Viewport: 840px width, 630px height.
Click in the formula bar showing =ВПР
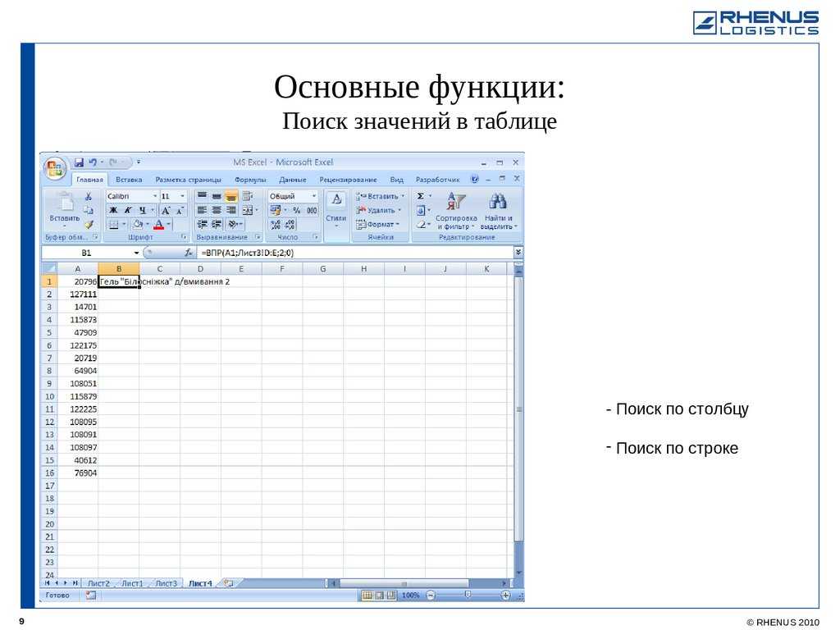[355, 253]
